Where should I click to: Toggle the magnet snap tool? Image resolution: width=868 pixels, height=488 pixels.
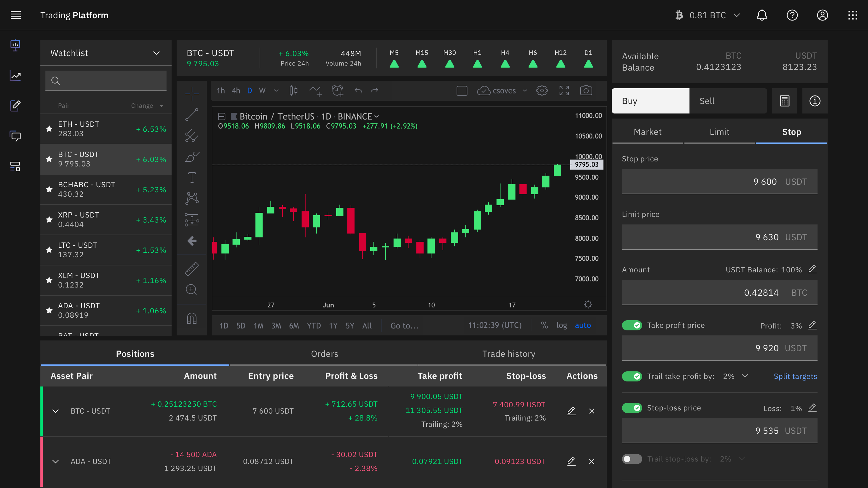[x=192, y=318]
